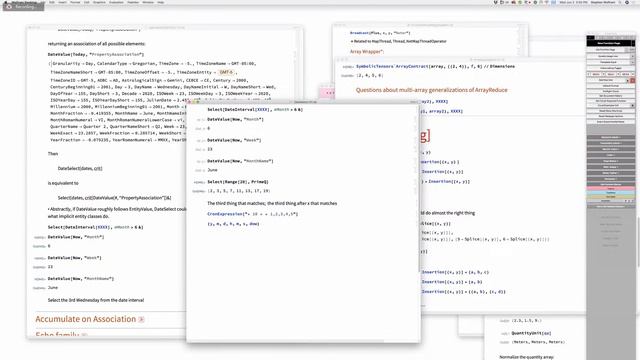
Task: Click the GMT-5 entity box in TimeZoneEntity output
Action: point(226,72)
